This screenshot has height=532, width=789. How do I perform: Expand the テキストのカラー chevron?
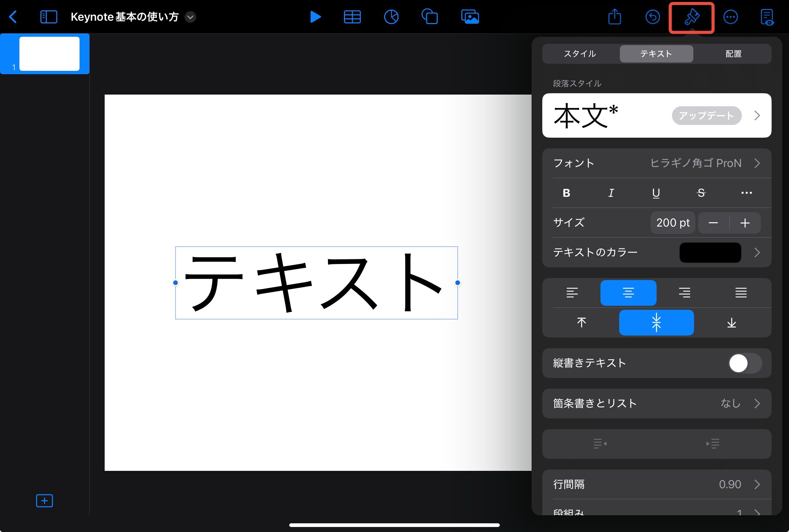[757, 252]
